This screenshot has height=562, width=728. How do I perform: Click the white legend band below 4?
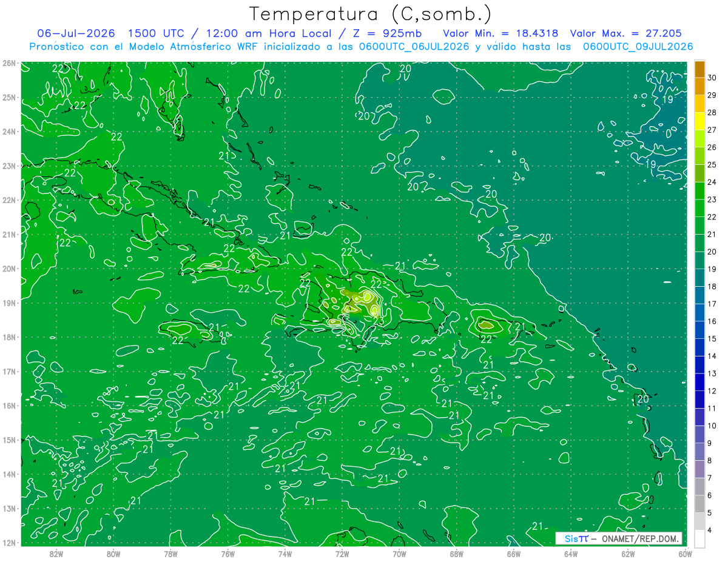coord(699,538)
